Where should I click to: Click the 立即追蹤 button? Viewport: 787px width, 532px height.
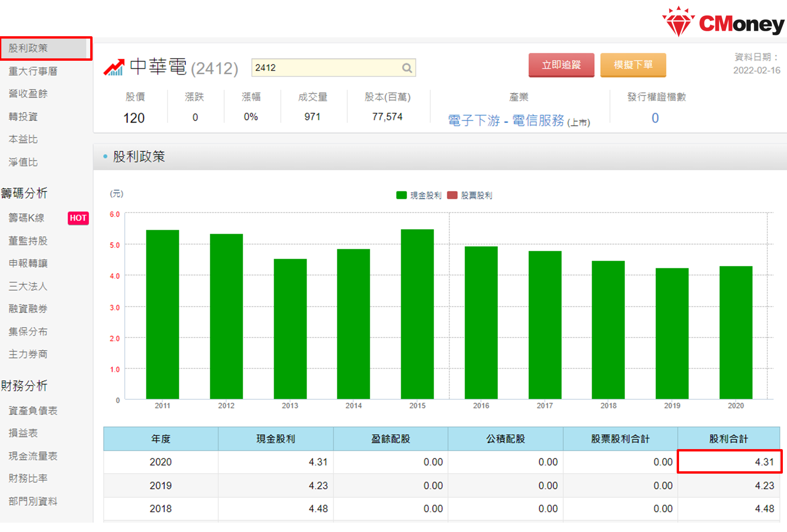pos(561,65)
